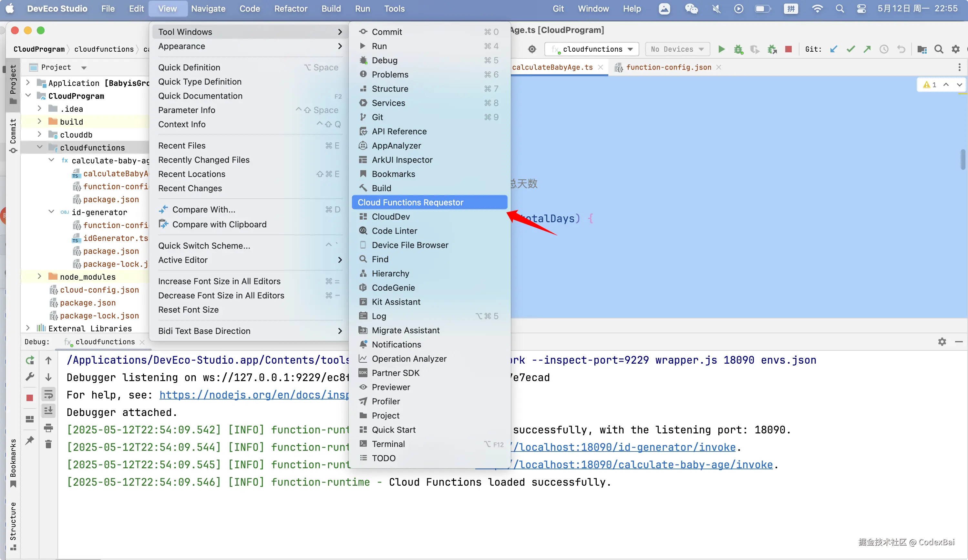Switch to the function-config.json editor tab
Viewport: 968px width, 560px height.
coord(668,67)
